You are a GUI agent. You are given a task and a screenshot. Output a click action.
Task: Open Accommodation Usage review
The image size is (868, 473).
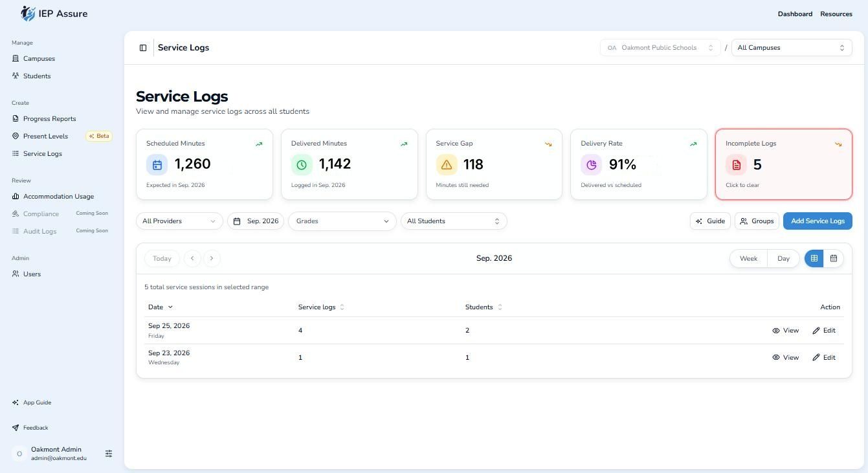[58, 197]
